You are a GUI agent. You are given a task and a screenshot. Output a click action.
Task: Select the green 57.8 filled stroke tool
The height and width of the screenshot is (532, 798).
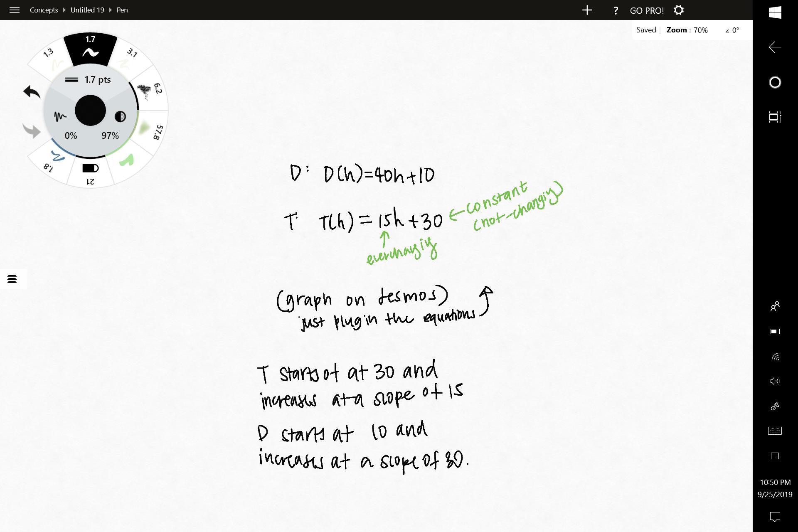coord(149,130)
